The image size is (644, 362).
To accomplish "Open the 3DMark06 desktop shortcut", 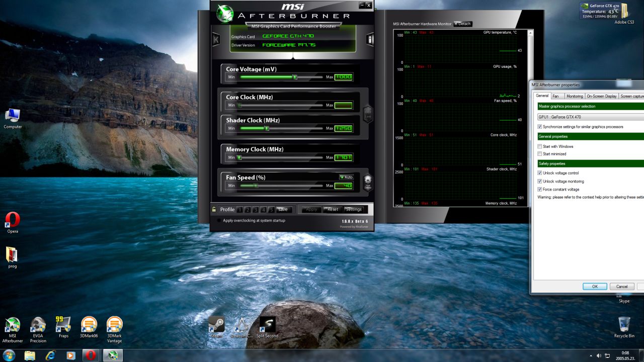I will pos(89,327).
